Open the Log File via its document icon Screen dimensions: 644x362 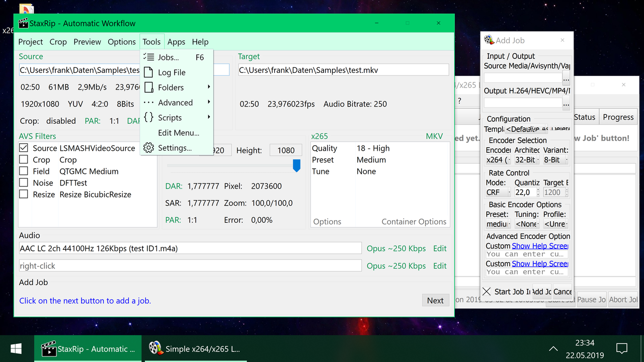(149, 72)
